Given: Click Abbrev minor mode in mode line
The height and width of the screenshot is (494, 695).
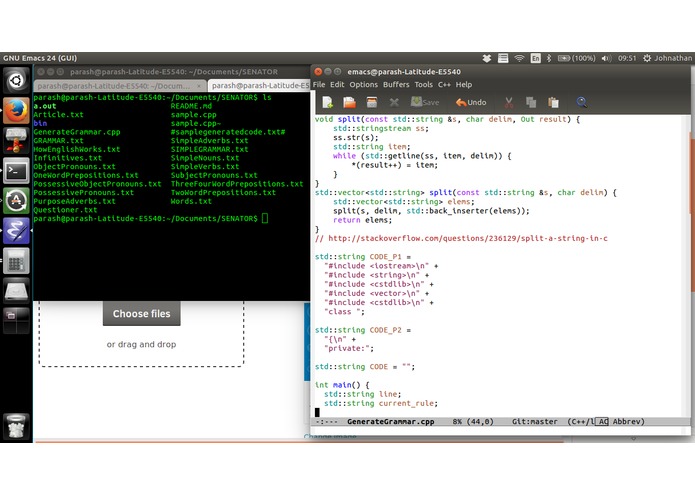Looking at the screenshot, I should click(626, 422).
